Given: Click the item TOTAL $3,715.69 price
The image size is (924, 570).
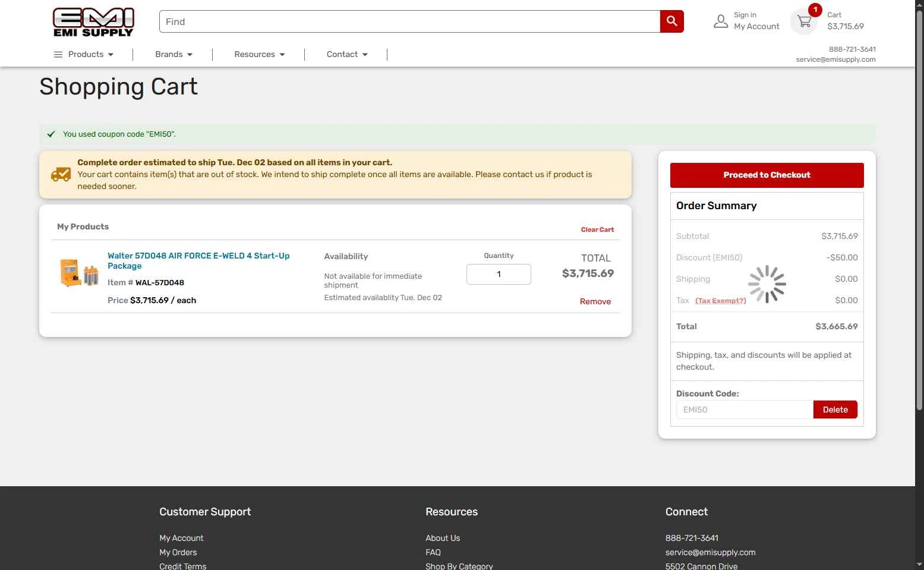Looking at the screenshot, I should click(x=588, y=273).
